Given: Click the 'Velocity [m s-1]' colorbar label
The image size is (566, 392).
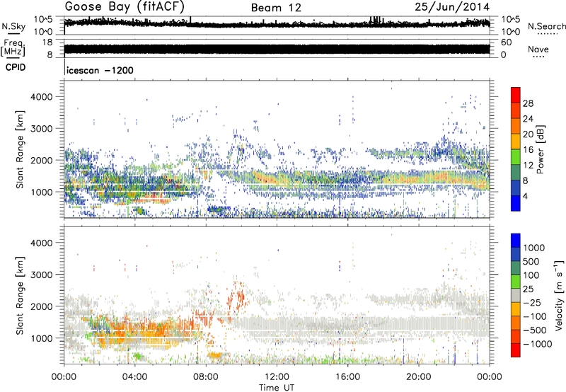Looking at the screenshot, I should click(559, 295).
